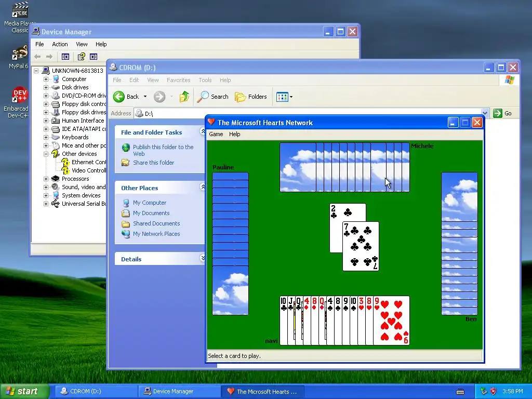Click the Go button beside address bar
This screenshot has width=532, height=399.
point(502,113)
